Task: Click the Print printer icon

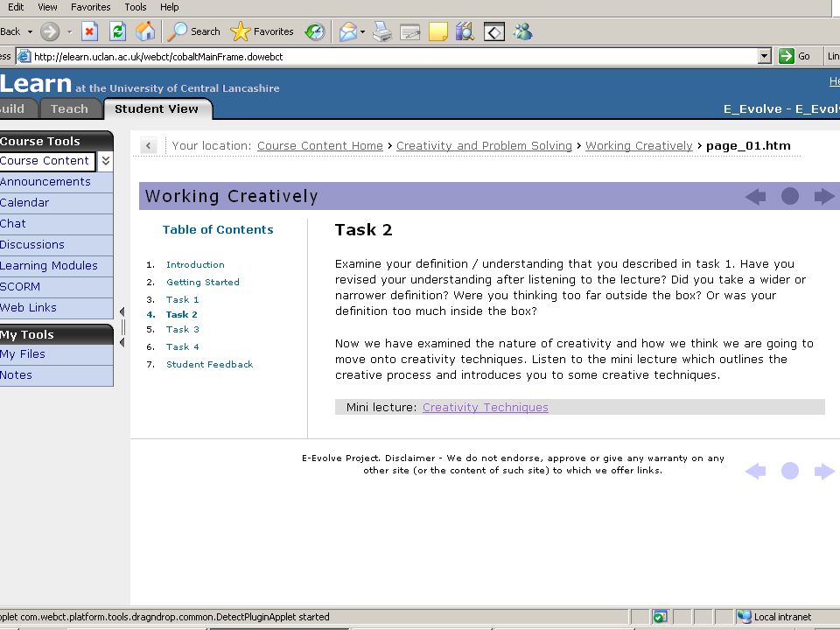Action: 382,31
